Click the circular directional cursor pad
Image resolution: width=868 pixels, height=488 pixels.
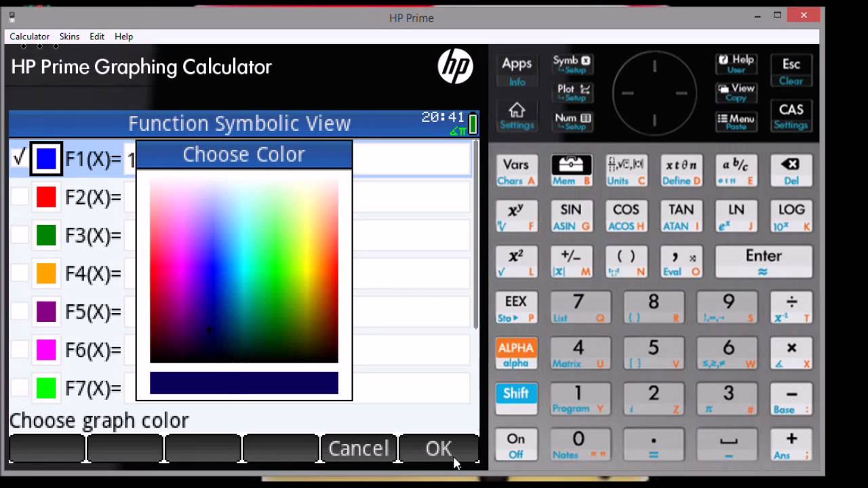click(x=654, y=93)
